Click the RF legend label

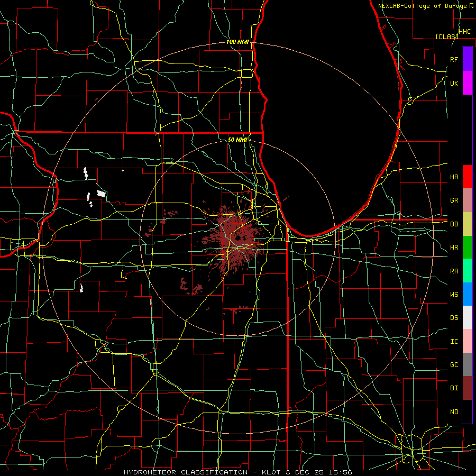tap(454, 59)
